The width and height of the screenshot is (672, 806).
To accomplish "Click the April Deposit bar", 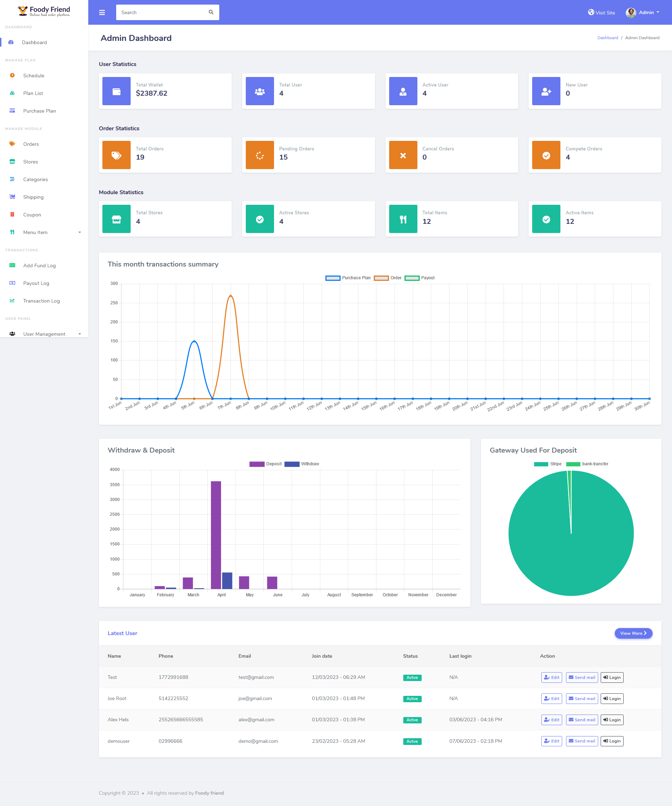I will click(216, 535).
